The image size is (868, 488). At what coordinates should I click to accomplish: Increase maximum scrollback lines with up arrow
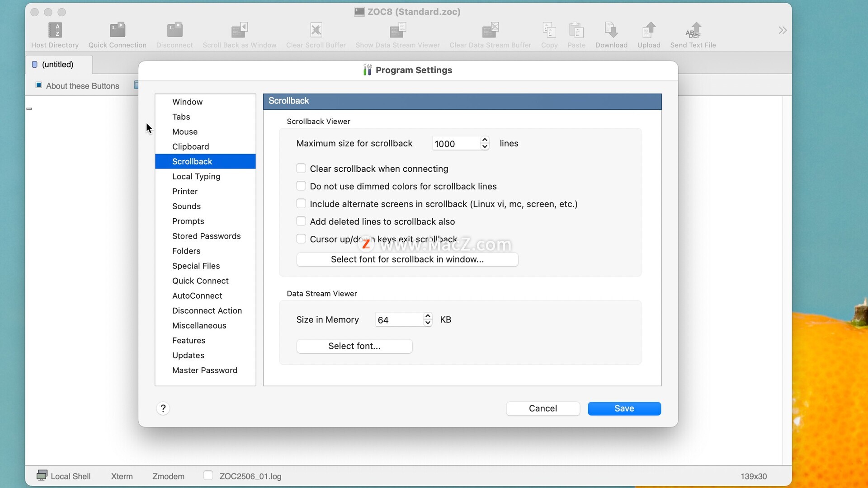click(485, 140)
